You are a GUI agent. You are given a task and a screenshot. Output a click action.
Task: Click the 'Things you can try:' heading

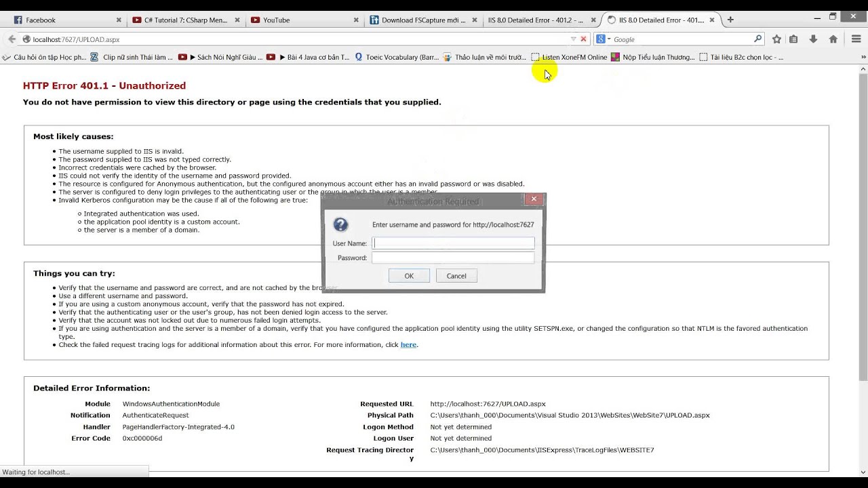pos(74,273)
